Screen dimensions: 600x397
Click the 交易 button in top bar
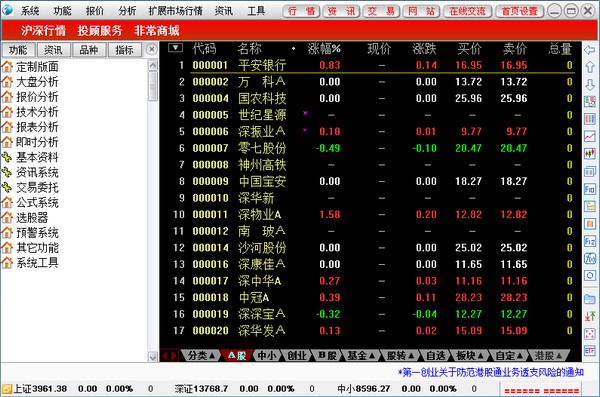point(381,11)
